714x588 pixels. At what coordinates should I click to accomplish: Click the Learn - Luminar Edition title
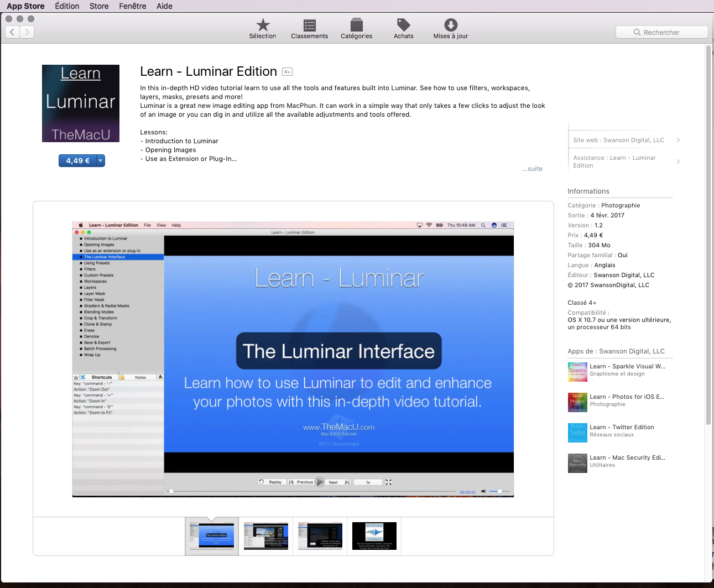209,71
